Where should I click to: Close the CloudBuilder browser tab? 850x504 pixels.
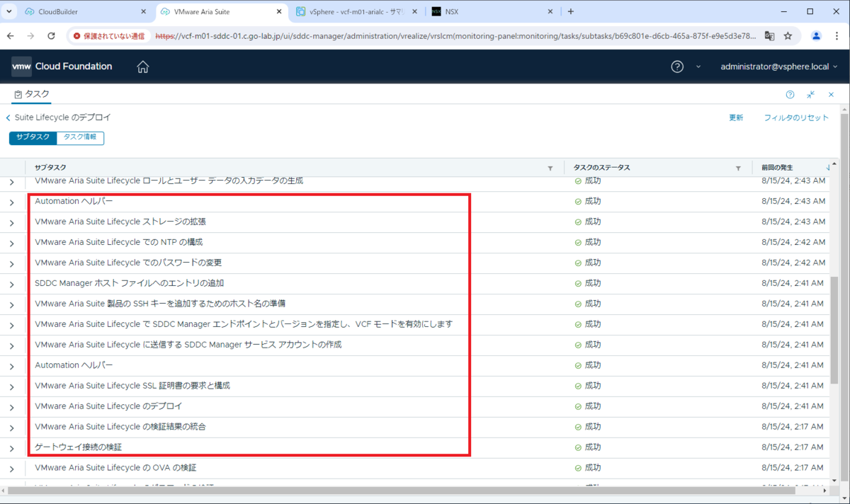pyautogui.click(x=143, y=11)
